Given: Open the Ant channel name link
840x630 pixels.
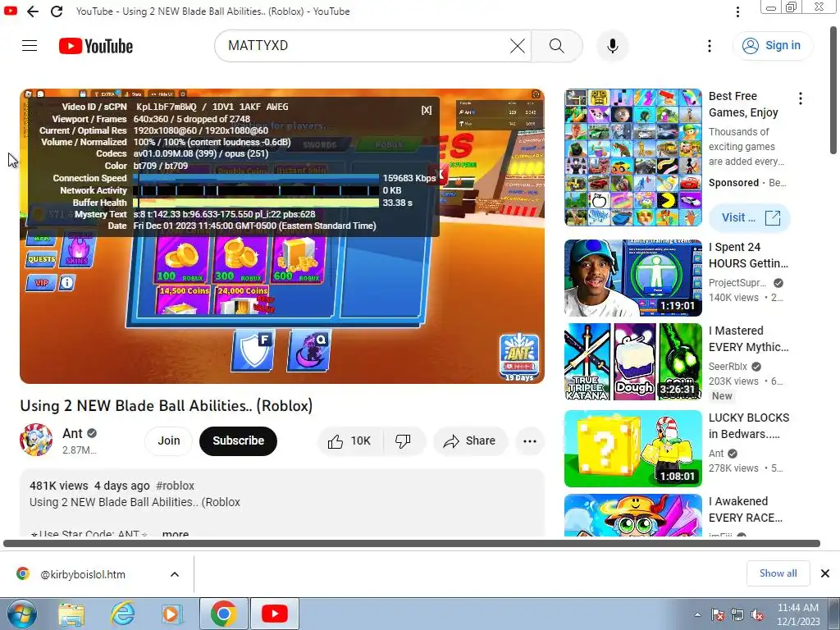Looking at the screenshot, I should tap(72, 433).
